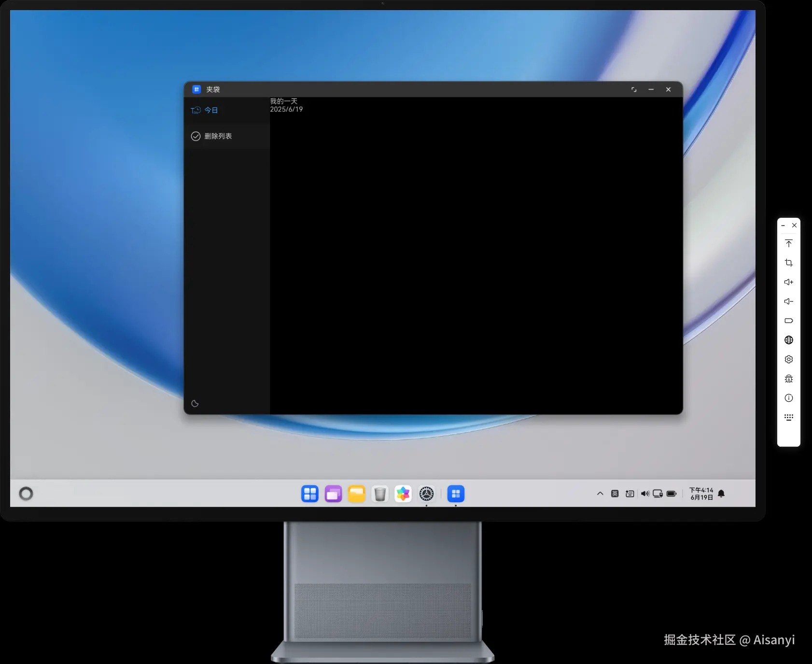Open the info panel from floating toolbar
The height and width of the screenshot is (664, 812).
(789, 397)
